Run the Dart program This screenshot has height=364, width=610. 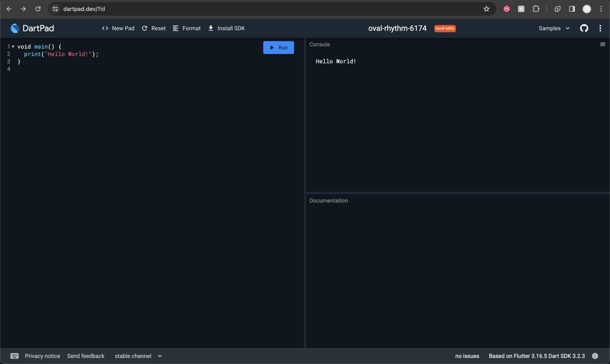pyautogui.click(x=278, y=48)
